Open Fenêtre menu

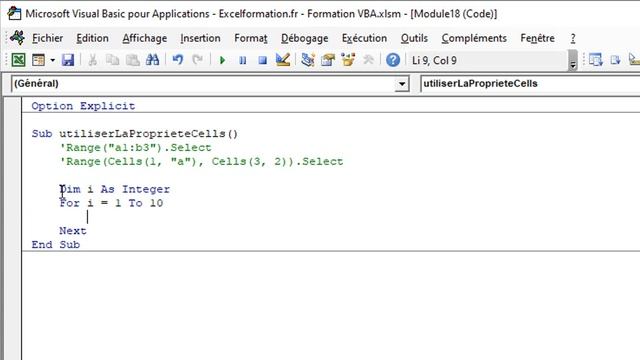click(537, 38)
